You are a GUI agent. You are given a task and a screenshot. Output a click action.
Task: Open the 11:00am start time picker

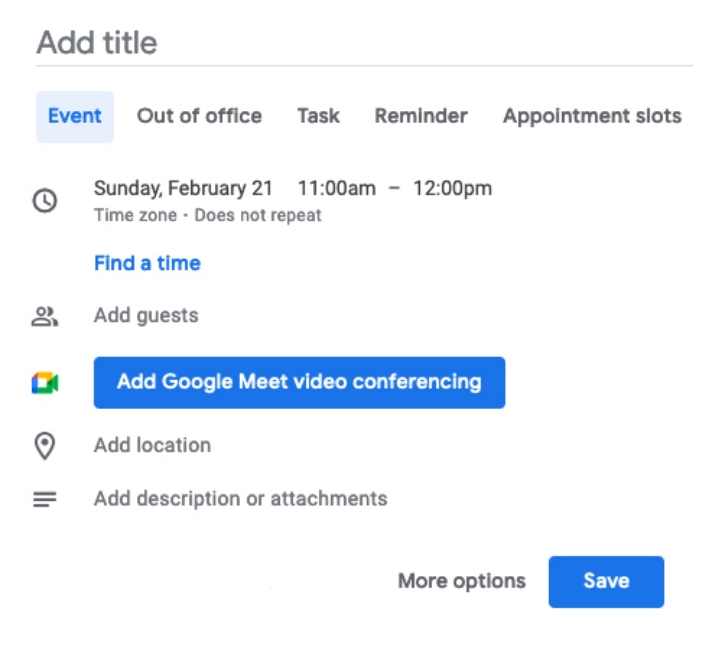pyautogui.click(x=337, y=188)
